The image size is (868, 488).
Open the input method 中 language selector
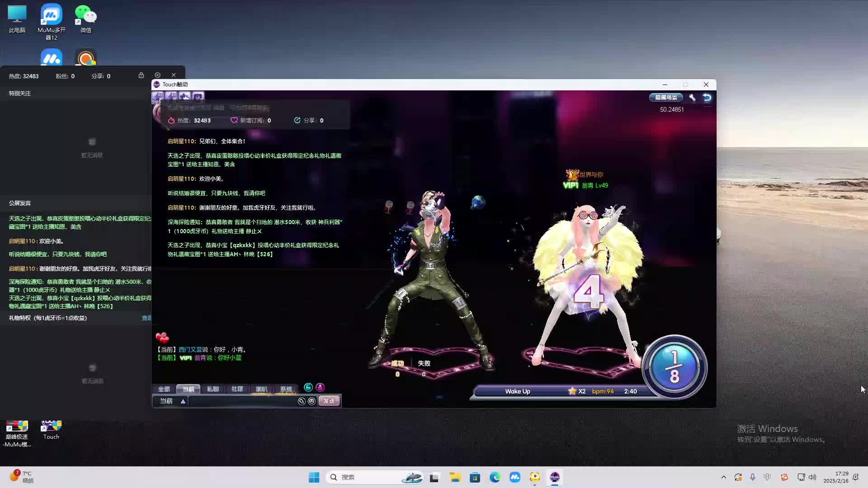click(x=767, y=477)
